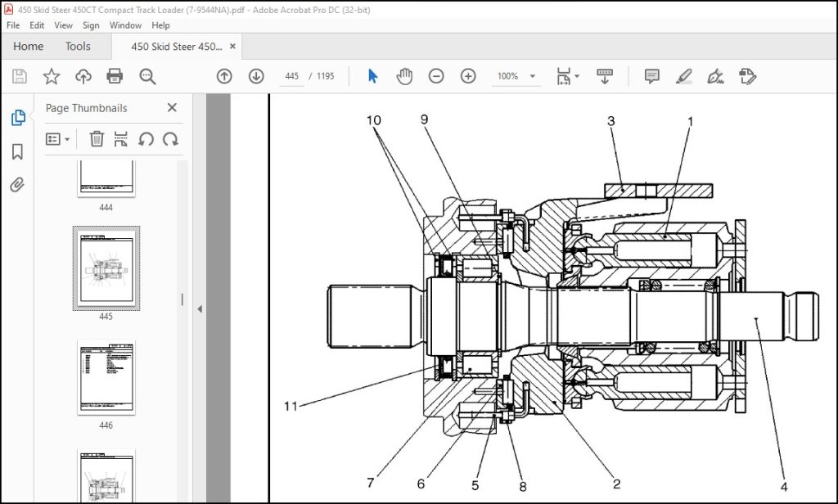Image resolution: width=838 pixels, height=504 pixels.
Task: Open the Edit and share tool icon
Action: click(x=748, y=76)
